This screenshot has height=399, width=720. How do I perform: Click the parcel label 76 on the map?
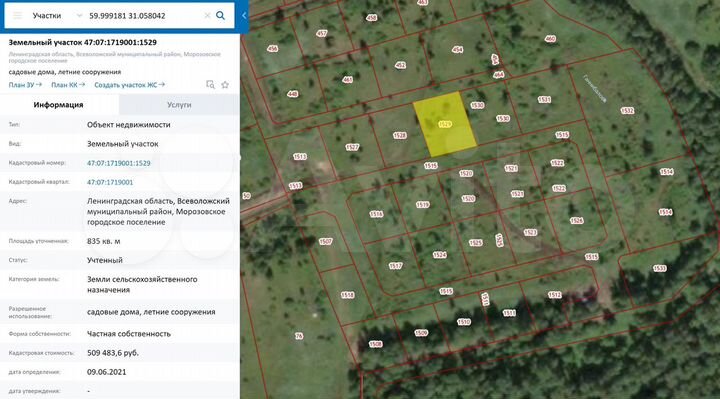(x=299, y=336)
